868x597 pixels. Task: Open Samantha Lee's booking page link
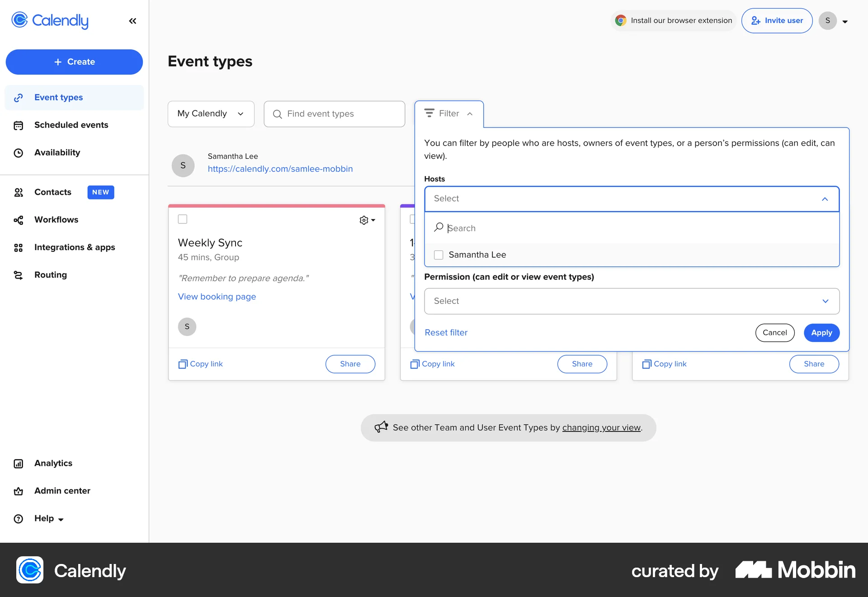pos(280,169)
